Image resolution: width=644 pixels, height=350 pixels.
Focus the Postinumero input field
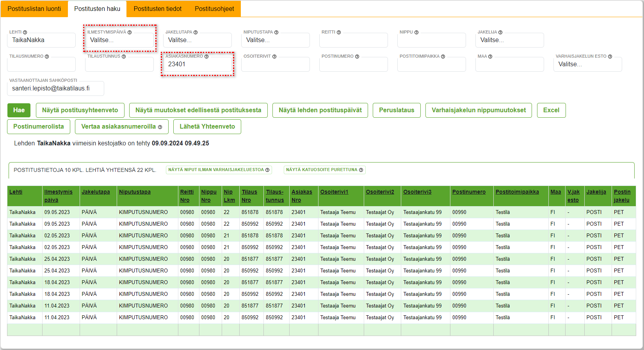(354, 64)
